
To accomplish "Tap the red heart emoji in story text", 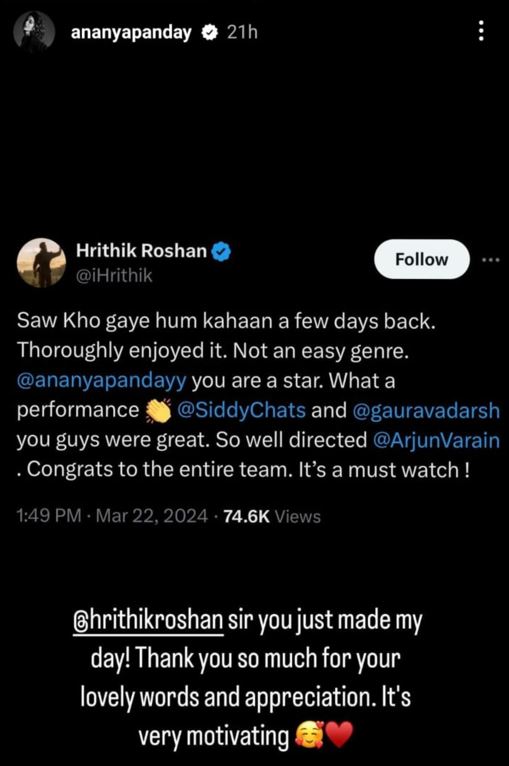I will tap(339, 735).
